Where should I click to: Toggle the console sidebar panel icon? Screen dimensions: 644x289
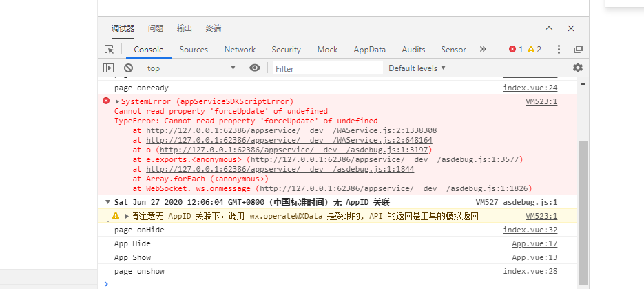point(108,68)
